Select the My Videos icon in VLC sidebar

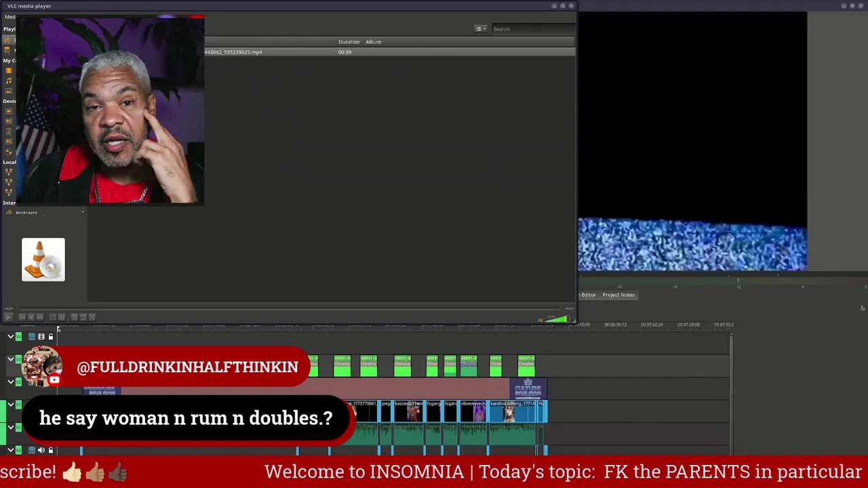pyautogui.click(x=9, y=70)
